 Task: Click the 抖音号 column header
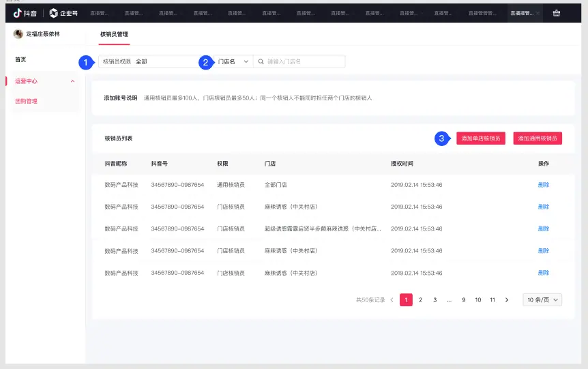(160, 164)
